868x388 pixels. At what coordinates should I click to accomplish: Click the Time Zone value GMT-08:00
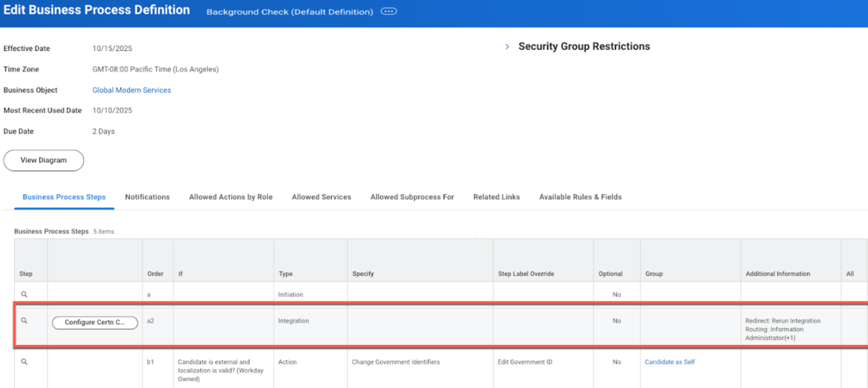click(x=155, y=69)
